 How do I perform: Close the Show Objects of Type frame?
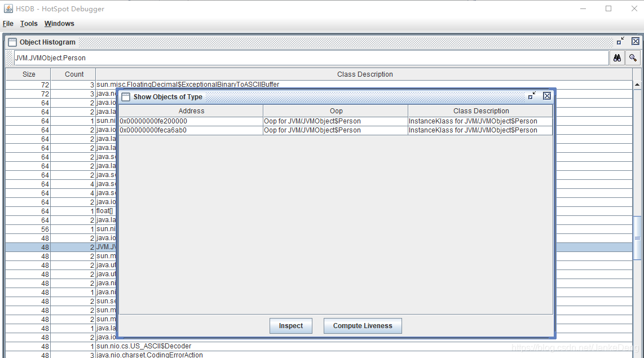(x=547, y=96)
